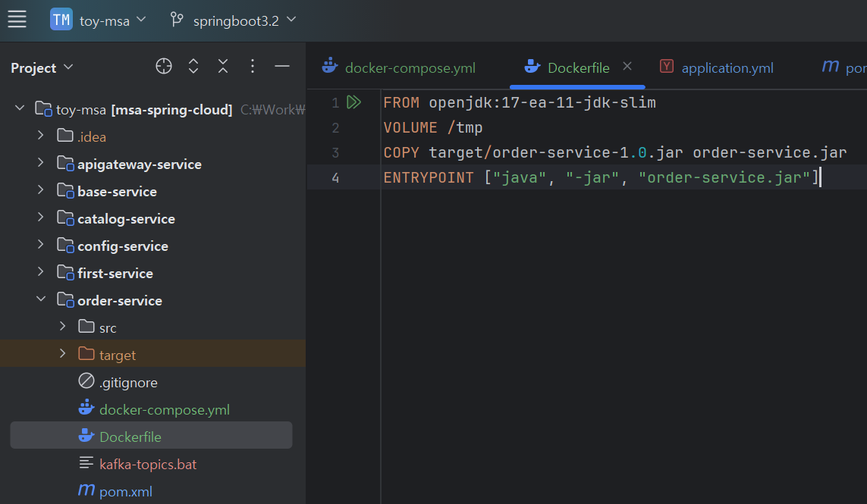Switch to docker-compose.yml tab
Viewport: 867px width, 504px height.
tap(399, 67)
